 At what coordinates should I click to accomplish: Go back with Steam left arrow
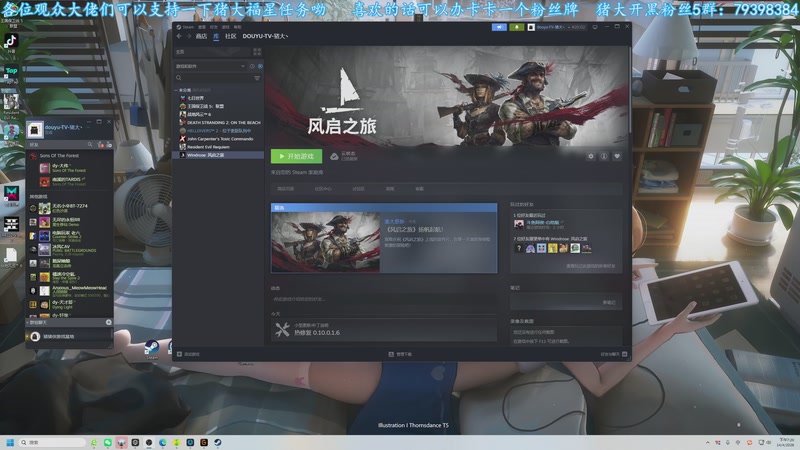click(x=179, y=36)
